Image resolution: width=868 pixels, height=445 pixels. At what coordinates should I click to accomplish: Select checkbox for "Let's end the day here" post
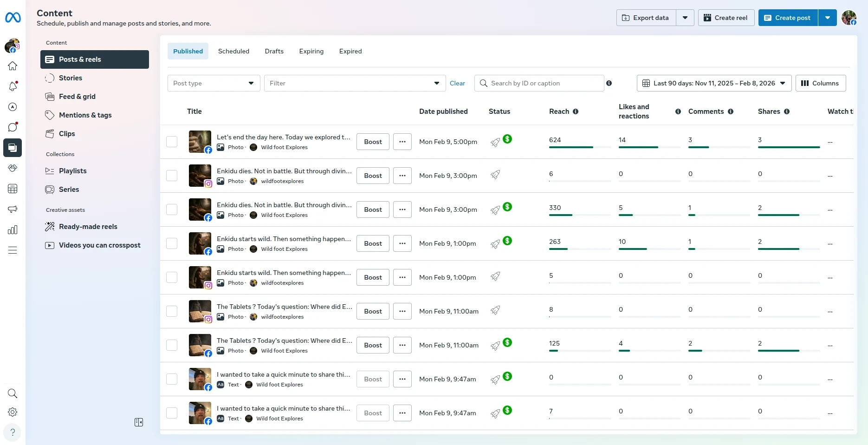(172, 142)
